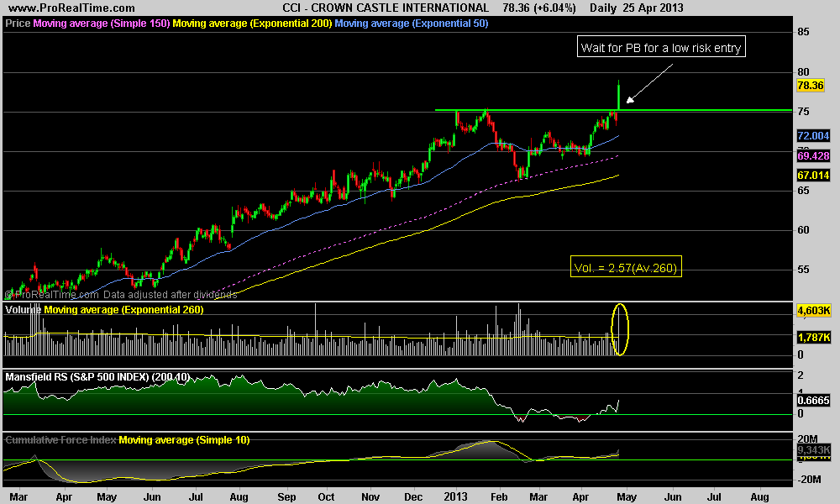Click the tall green breakout candle near 78
840x504 pixels.
tap(619, 95)
